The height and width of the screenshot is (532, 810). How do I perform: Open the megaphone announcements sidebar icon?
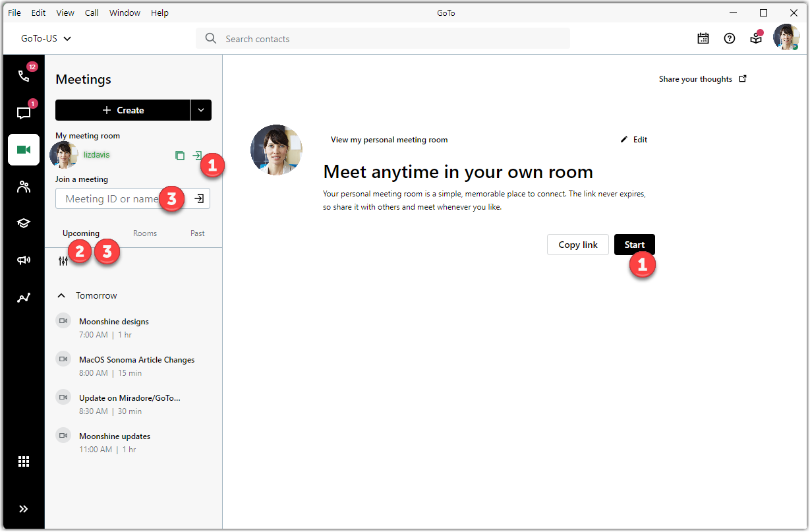coord(24,260)
